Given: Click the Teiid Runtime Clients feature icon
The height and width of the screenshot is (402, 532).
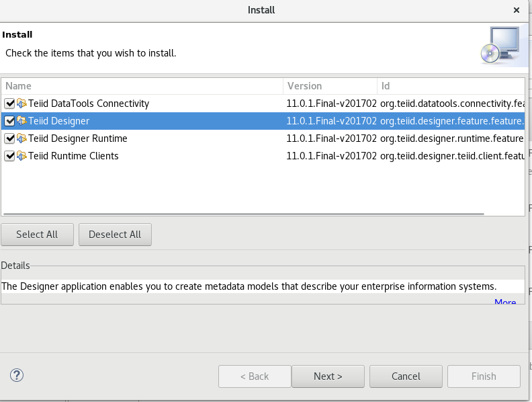Looking at the screenshot, I should click(x=21, y=156).
